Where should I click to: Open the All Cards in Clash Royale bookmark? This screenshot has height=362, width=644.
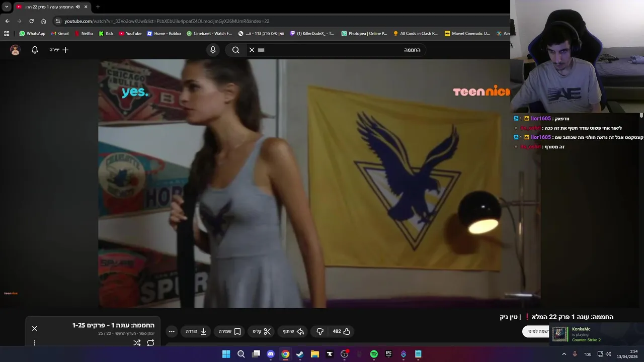416,34
